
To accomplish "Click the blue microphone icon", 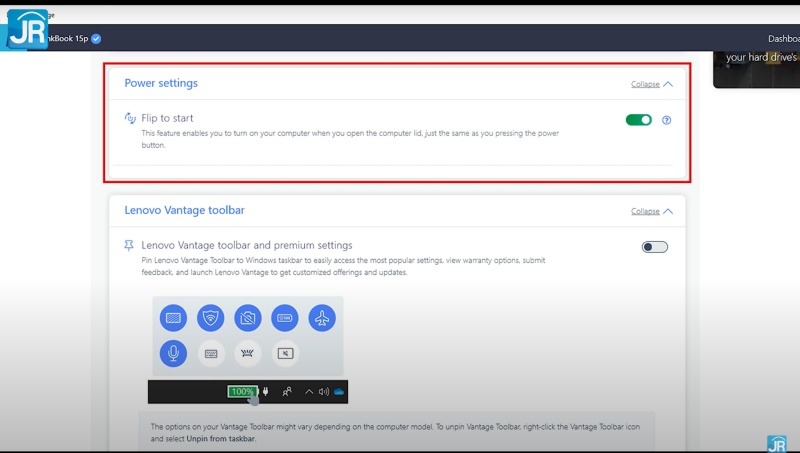I will pyautogui.click(x=173, y=353).
